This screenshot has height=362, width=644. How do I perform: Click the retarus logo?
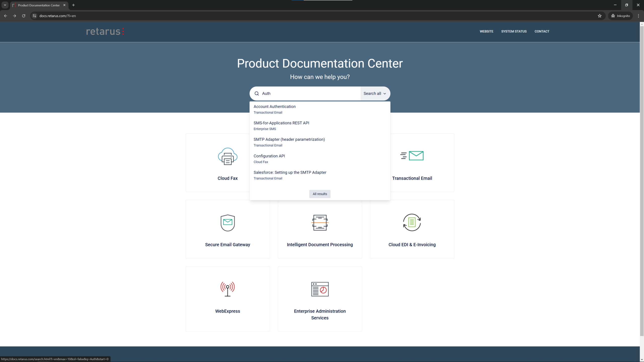105,31
